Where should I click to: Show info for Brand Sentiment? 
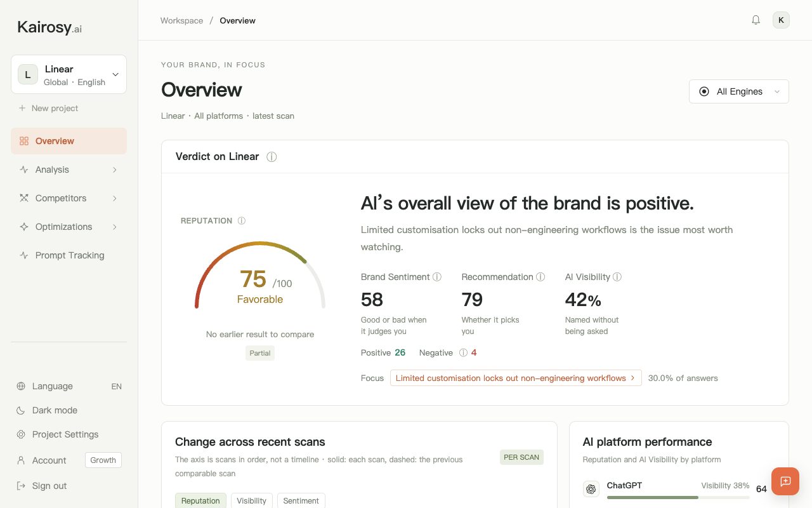click(436, 277)
